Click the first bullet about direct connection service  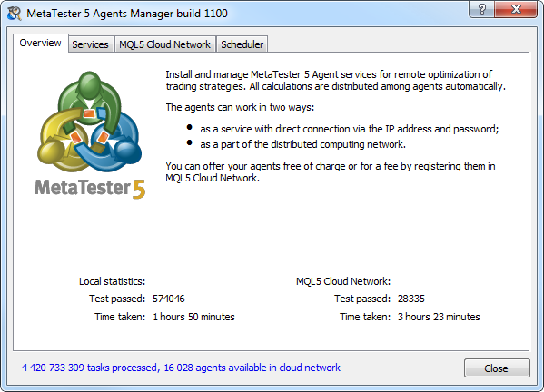(349, 129)
